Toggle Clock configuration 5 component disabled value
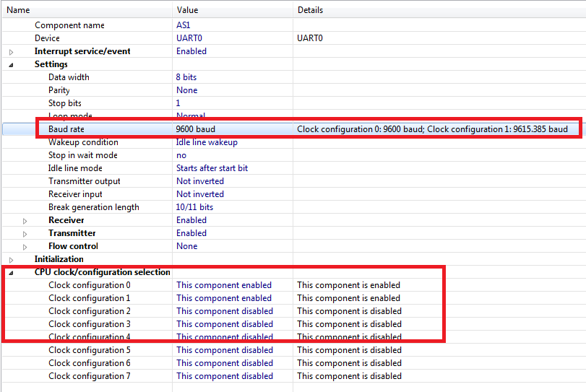The image size is (586, 392). point(225,350)
